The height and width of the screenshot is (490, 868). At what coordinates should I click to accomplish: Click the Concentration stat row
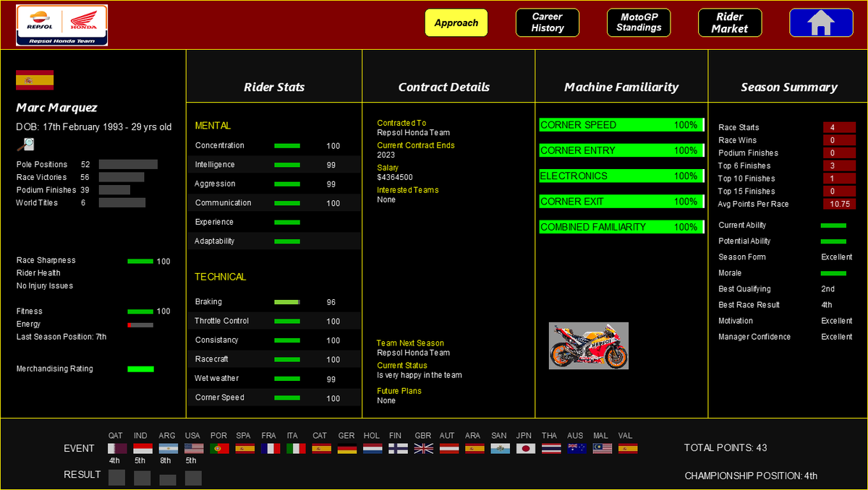click(x=274, y=145)
